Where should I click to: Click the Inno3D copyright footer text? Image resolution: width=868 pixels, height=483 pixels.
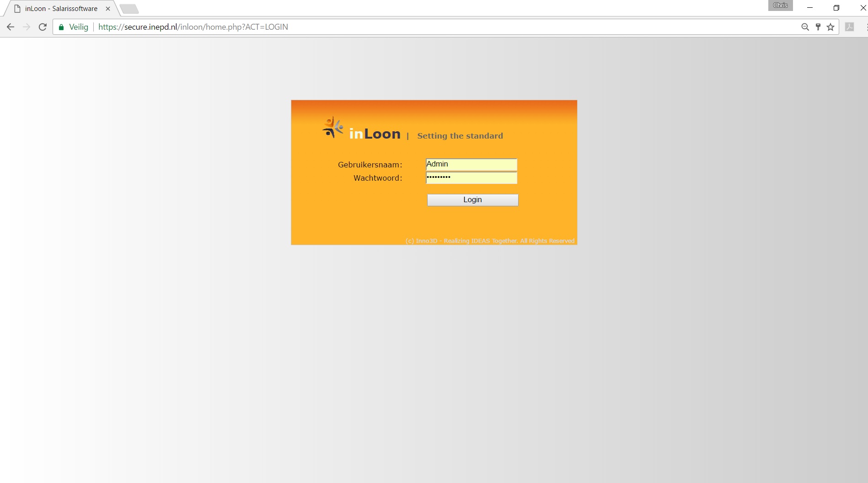490,241
